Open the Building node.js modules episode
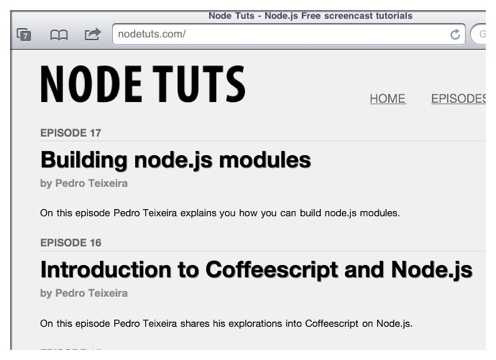 (176, 160)
